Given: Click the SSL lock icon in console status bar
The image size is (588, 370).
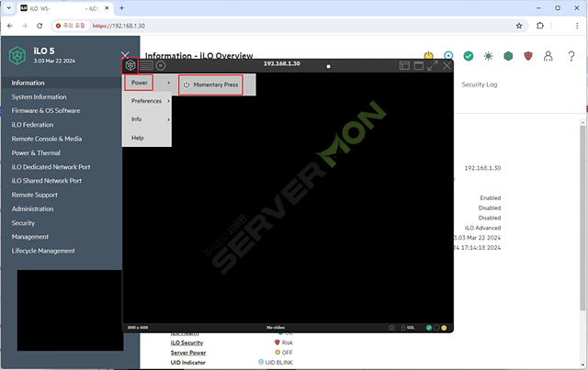Looking at the screenshot, I should tap(403, 328).
